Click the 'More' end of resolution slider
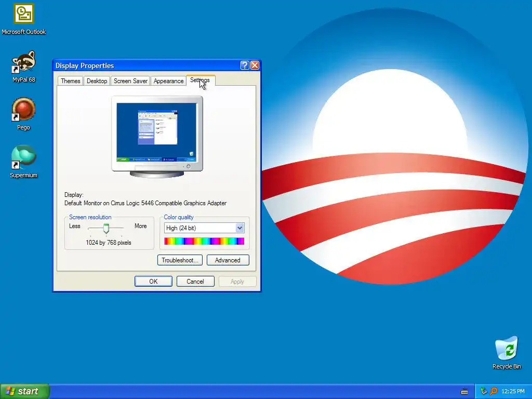Screen dimensions: 532x399 pos(140,226)
